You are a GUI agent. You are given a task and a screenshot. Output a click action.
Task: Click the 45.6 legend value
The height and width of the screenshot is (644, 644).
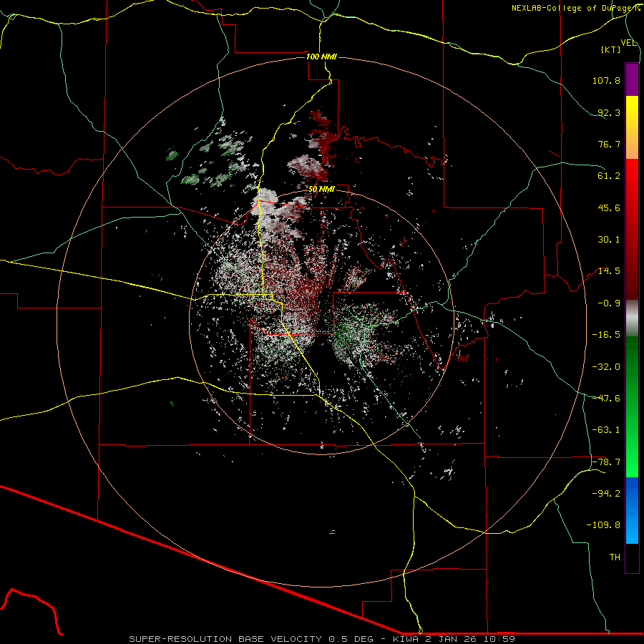point(609,208)
